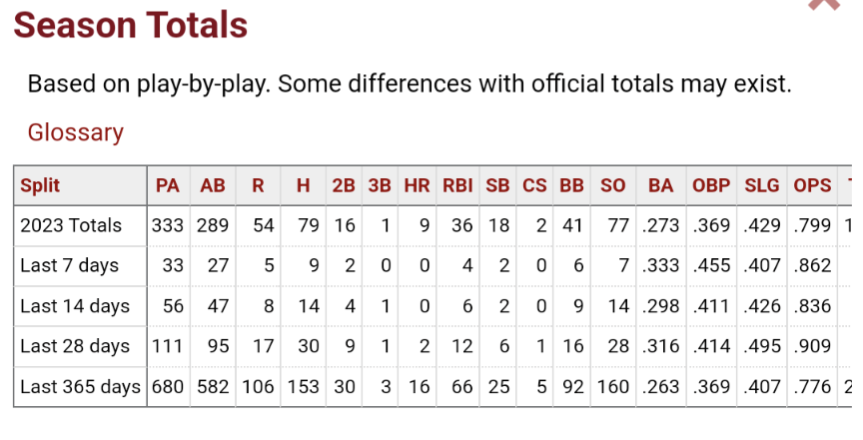This screenshot has height=440, width=863.
Task: Sort by SB stolen bases header
Action: point(498,185)
